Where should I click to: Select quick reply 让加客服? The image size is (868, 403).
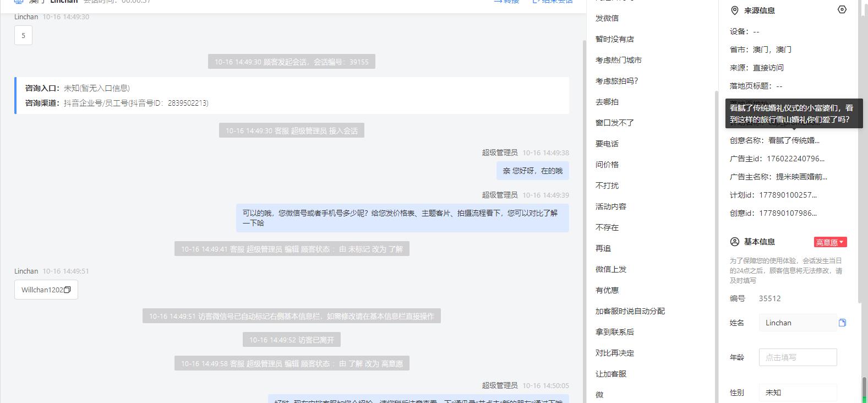611,374
